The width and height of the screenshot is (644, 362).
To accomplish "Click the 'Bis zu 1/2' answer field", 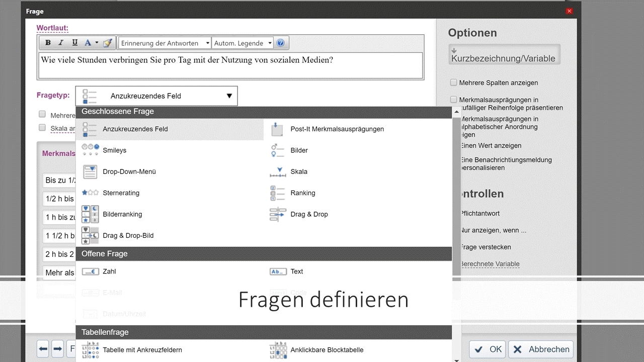I will point(59,180).
